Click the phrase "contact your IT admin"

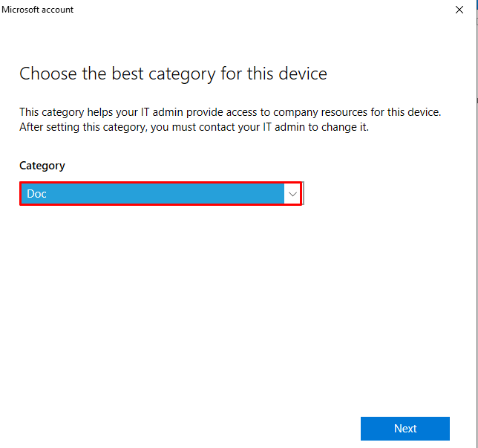[x=258, y=127]
